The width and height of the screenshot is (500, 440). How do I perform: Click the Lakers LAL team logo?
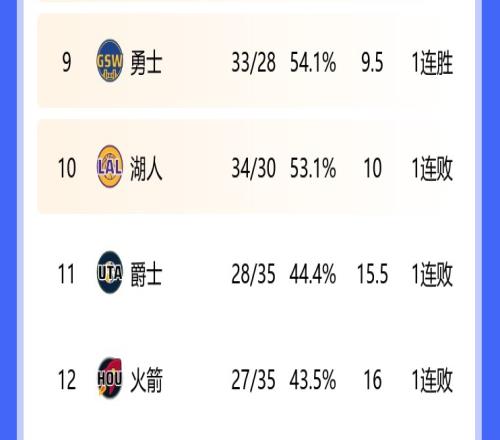110,166
